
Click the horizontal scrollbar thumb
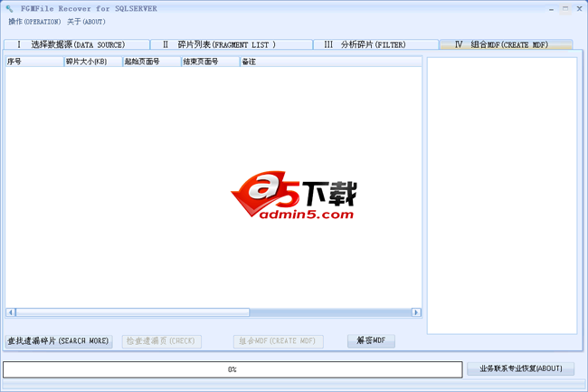132,312
